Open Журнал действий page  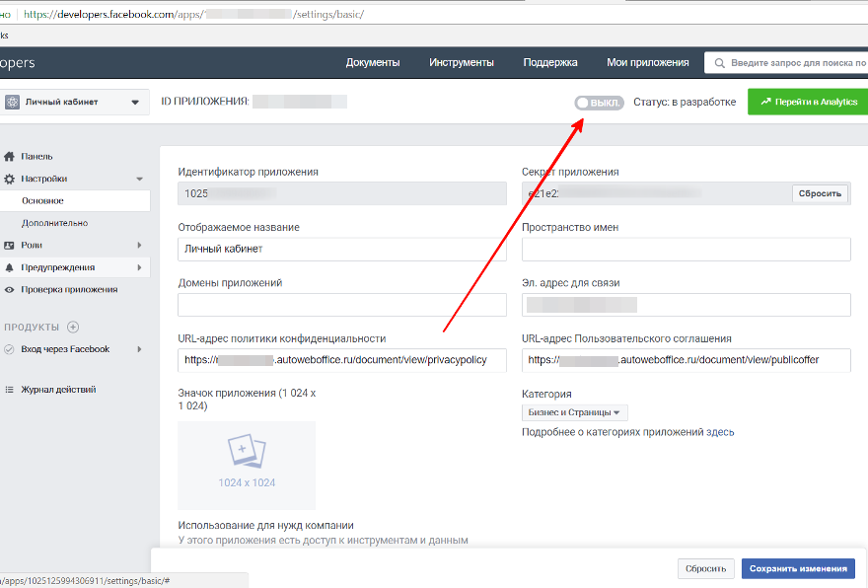pos(58,390)
